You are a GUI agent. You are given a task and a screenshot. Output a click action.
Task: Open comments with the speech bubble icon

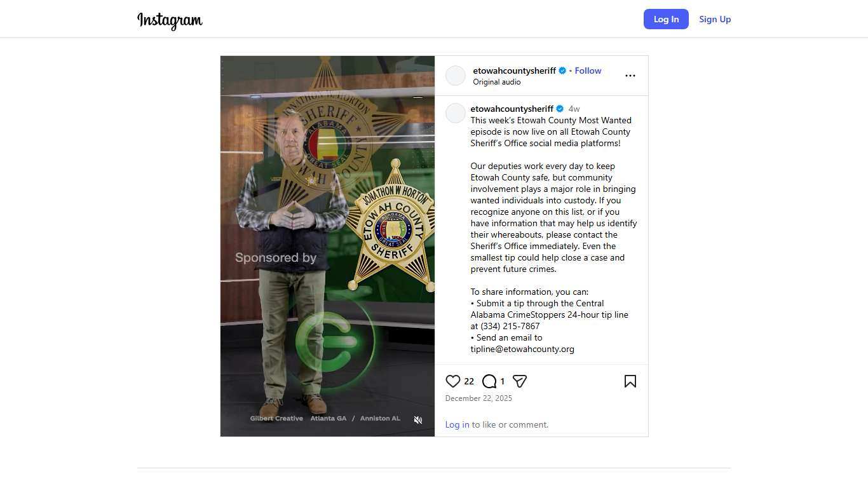pyautogui.click(x=489, y=381)
